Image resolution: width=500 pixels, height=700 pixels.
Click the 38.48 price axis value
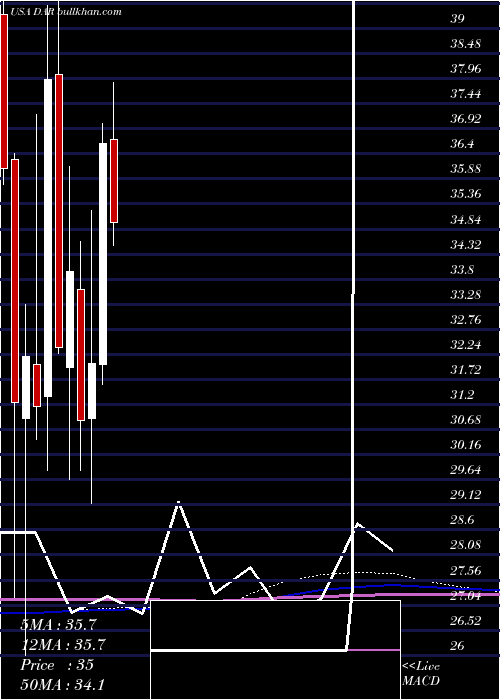coord(465,44)
